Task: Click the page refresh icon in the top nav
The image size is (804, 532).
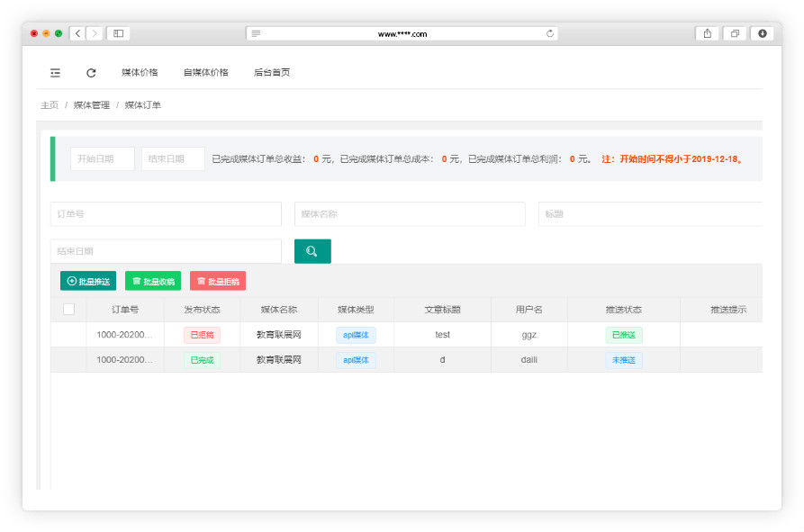Action: (x=91, y=73)
